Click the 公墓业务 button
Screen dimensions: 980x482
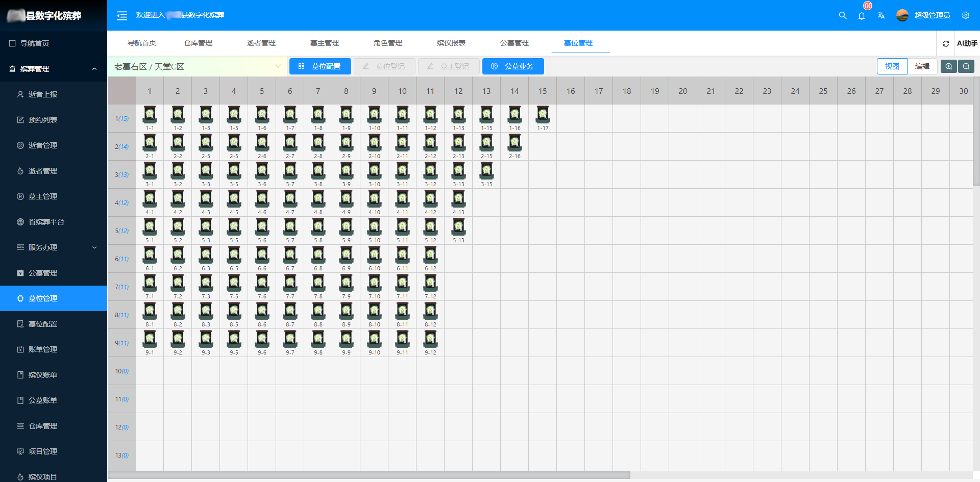coord(513,66)
